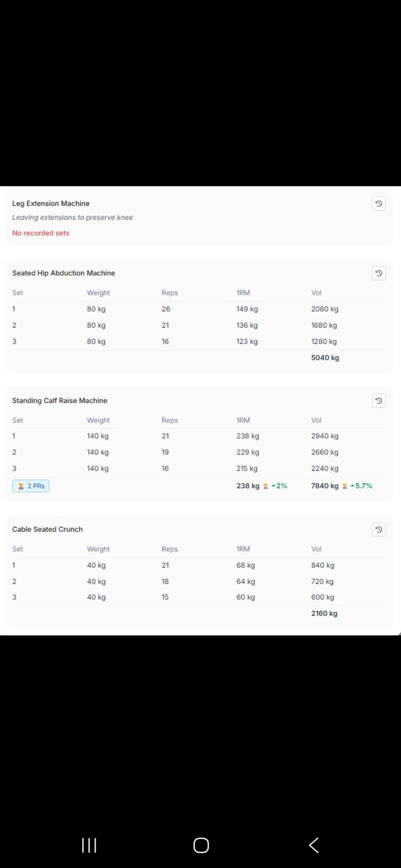
Task: Open history for Standing Calf Raise Machine
Action: [x=379, y=401]
